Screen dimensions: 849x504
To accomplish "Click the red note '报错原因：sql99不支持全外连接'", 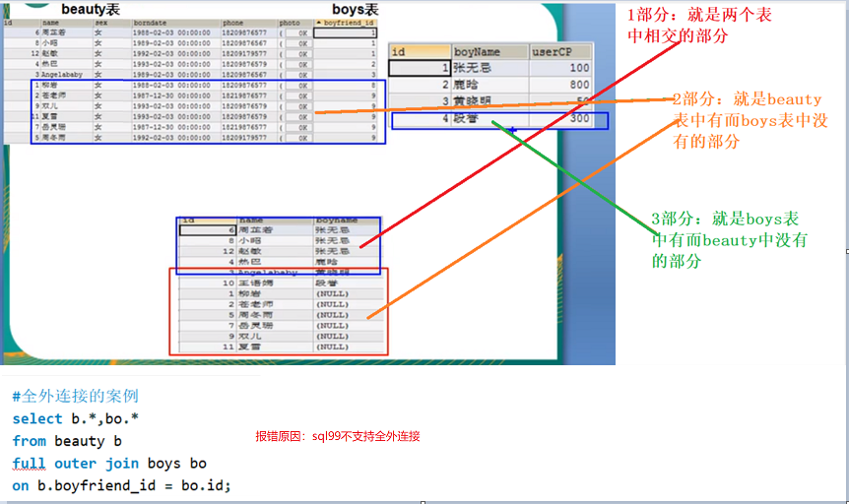I will 338,436.
